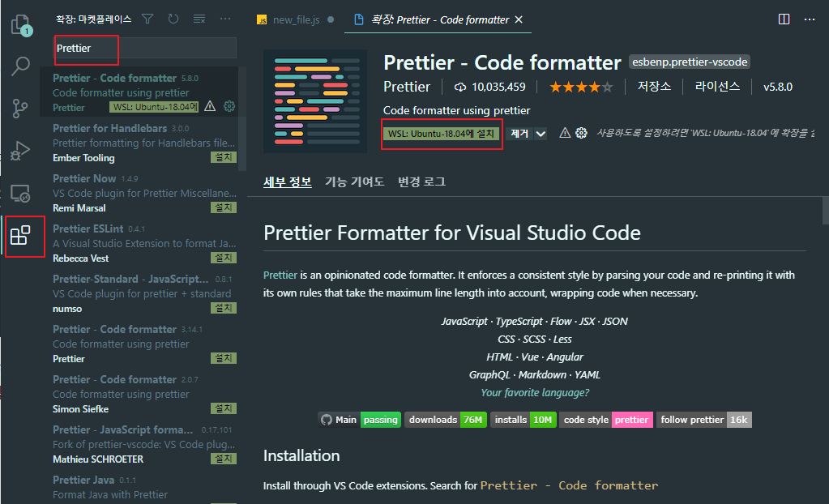
Task: Click WSL: Ubuntu-18.04에 install button in list
Action: tap(154, 107)
